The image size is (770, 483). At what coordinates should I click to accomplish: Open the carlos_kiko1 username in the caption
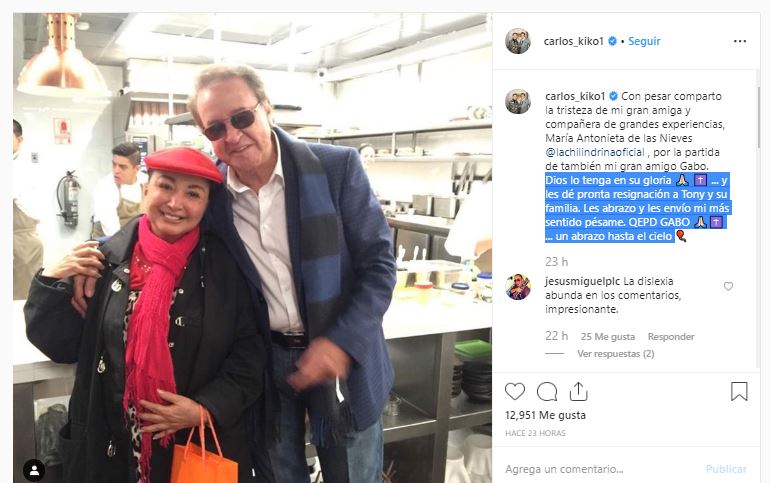pos(575,96)
